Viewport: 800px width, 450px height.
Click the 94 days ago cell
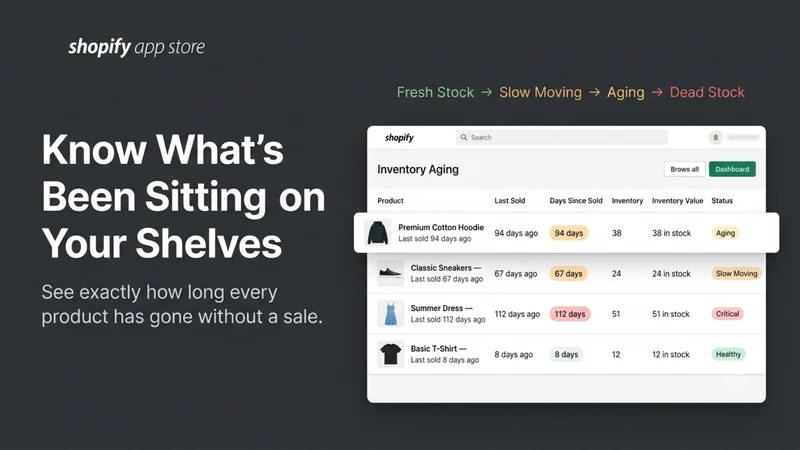coord(516,233)
